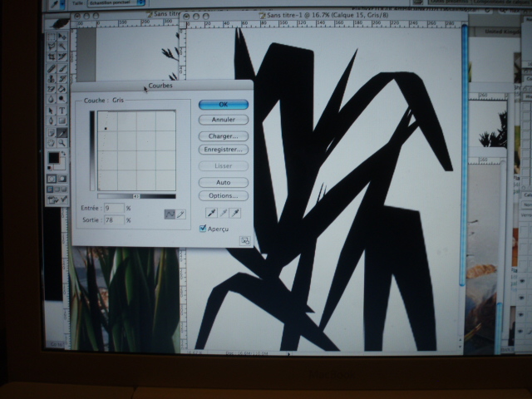Pick the Type tool
The width and height of the screenshot is (532, 399).
click(62, 111)
